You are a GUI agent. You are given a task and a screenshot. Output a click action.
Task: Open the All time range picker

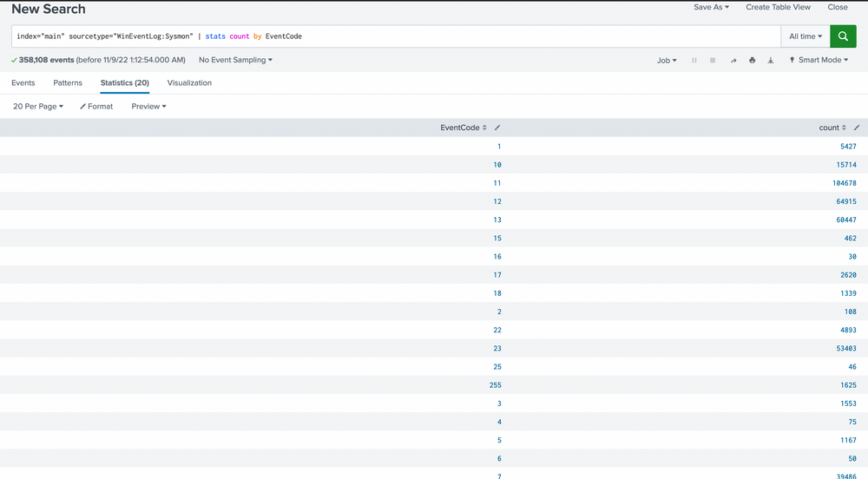(805, 36)
